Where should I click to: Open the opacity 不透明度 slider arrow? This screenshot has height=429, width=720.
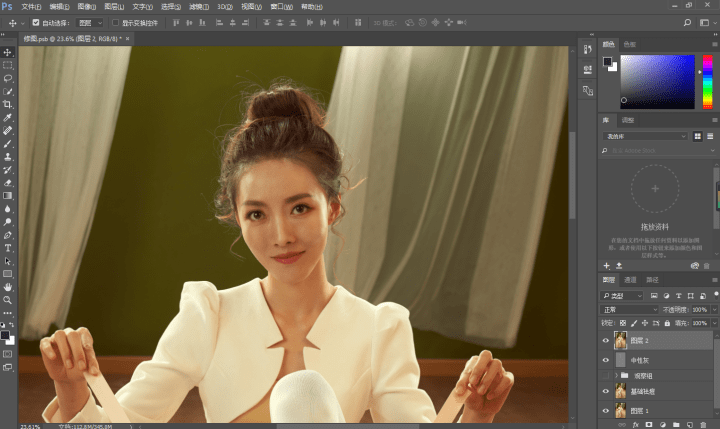tap(714, 310)
